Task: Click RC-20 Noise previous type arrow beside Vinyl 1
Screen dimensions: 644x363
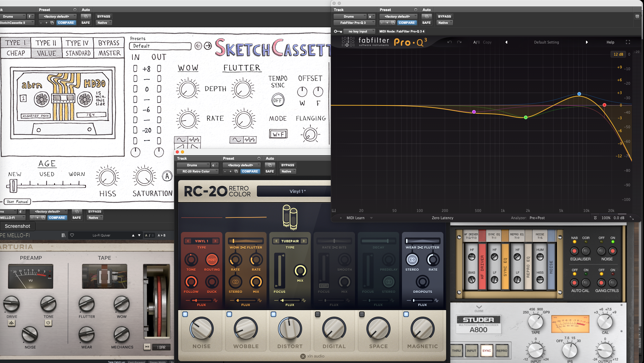Action: [x=188, y=241]
